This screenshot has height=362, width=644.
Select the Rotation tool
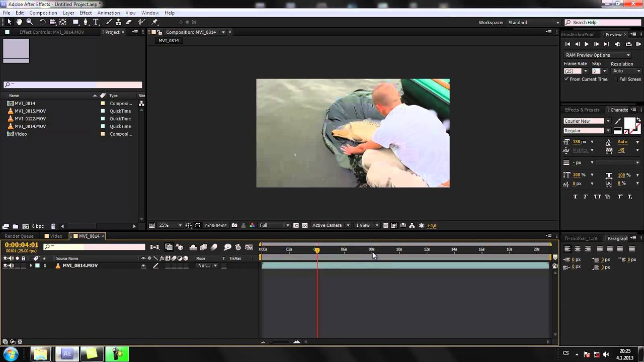pyautogui.click(x=43, y=22)
